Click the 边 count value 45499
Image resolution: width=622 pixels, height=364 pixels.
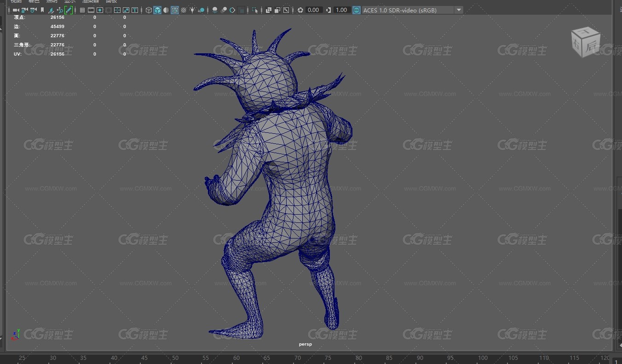[x=58, y=27]
